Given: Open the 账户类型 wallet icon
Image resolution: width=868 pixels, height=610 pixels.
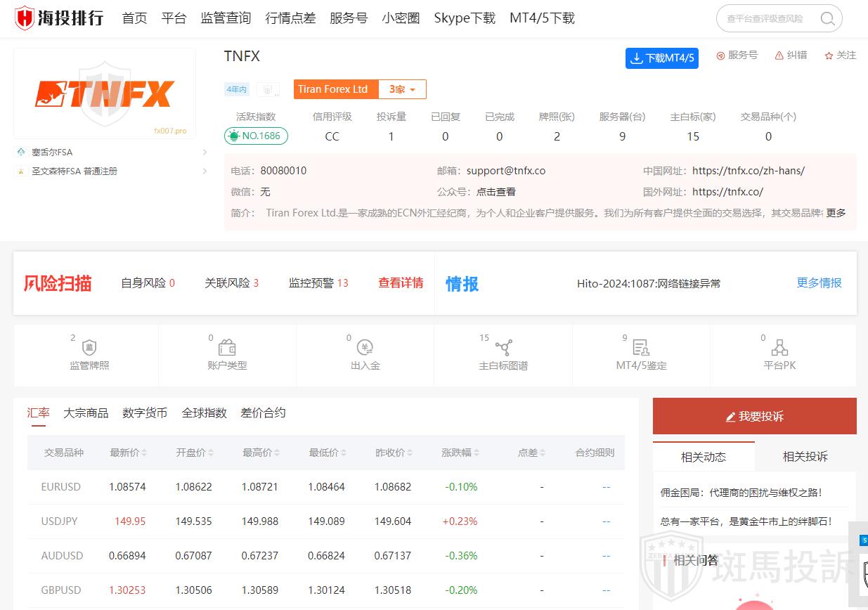Looking at the screenshot, I should [x=227, y=347].
